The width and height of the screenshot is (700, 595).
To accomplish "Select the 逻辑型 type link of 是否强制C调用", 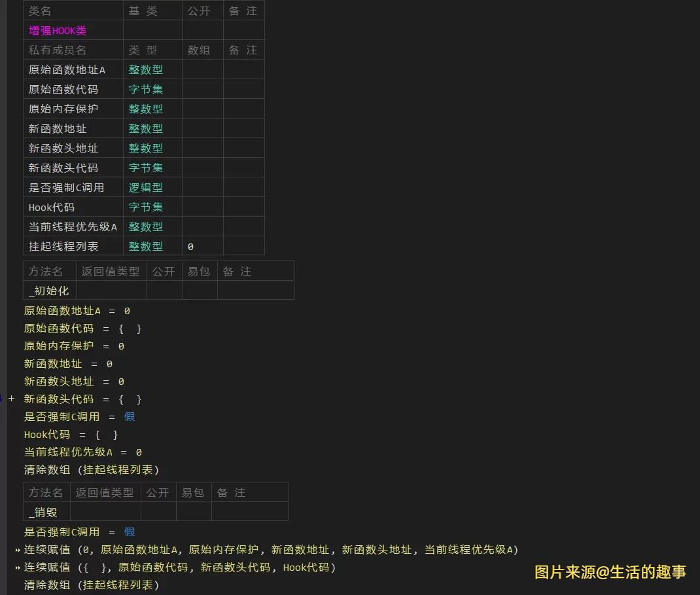I will [x=145, y=187].
